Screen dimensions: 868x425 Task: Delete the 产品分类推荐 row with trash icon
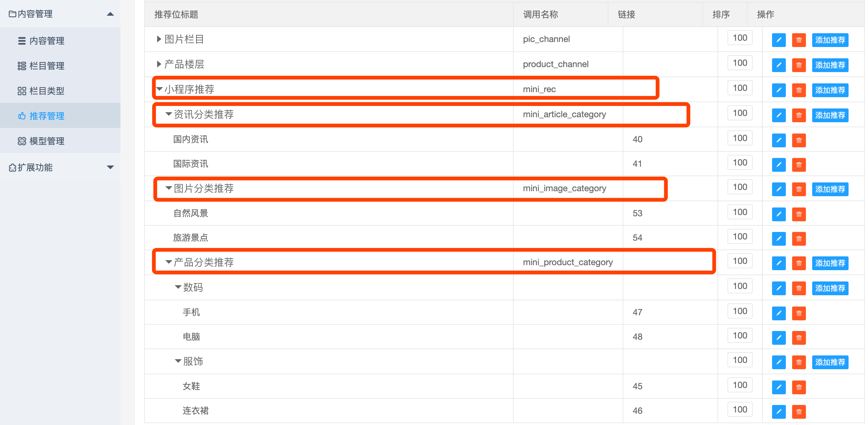[799, 263]
